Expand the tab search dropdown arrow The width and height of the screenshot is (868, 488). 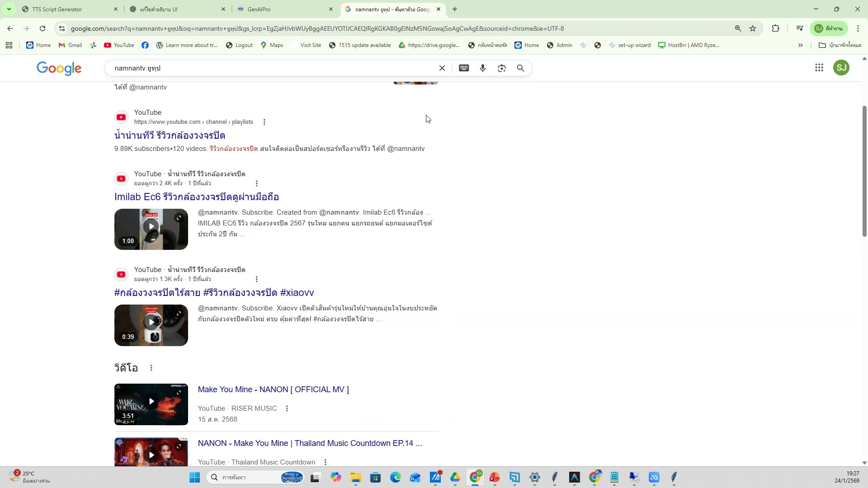9,9
